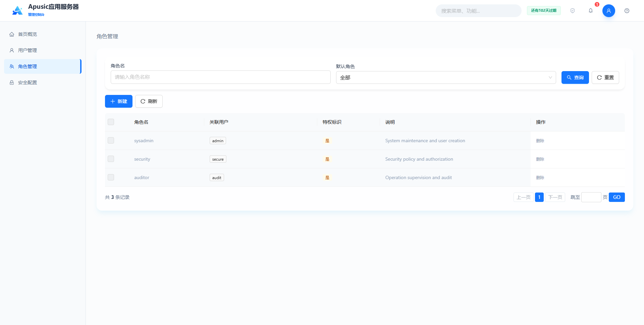The height and width of the screenshot is (325, 644).
Task: Open the help question mark icon
Action: 627,11
